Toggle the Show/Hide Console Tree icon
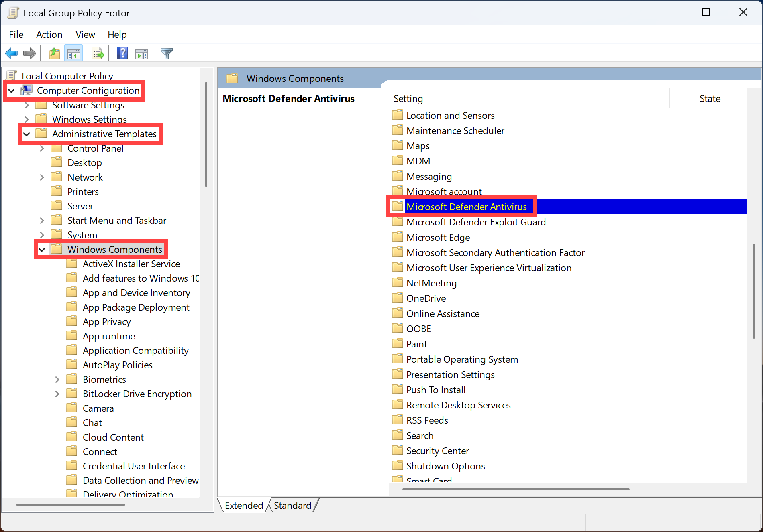Viewport: 763px width, 532px height. (x=73, y=53)
